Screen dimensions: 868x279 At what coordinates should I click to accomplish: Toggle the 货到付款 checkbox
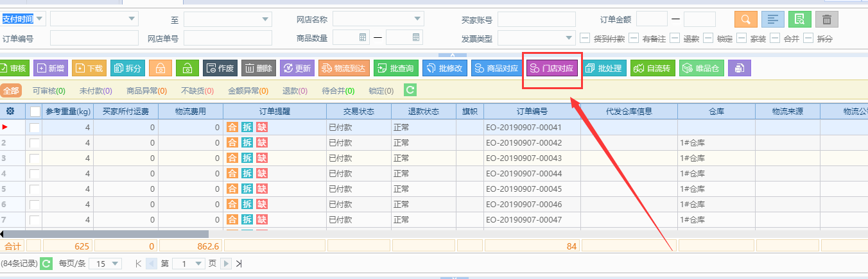click(x=585, y=38)
